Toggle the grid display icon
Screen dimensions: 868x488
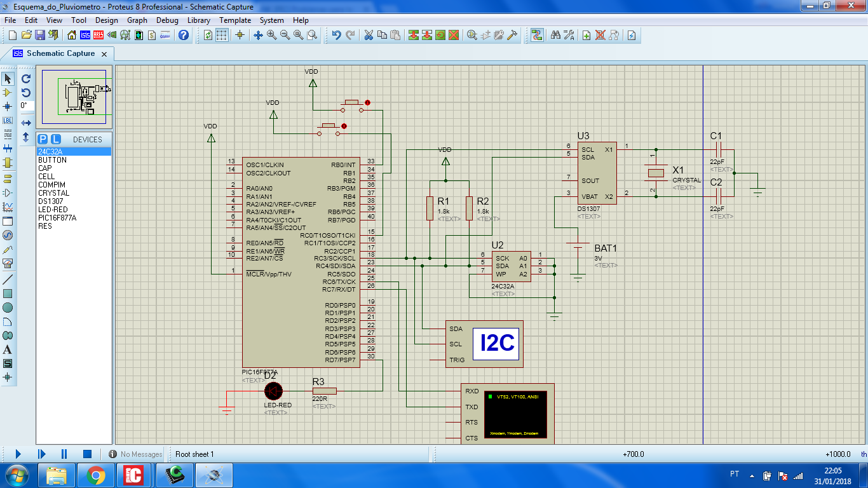[221, 35]
